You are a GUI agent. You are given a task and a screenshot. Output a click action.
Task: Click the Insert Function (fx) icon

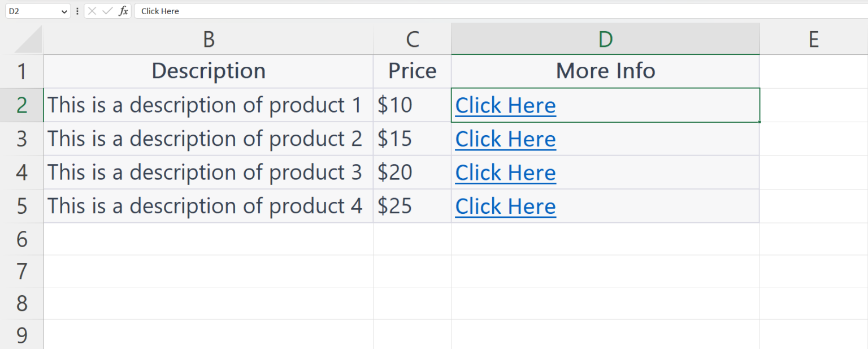point(124,11)
